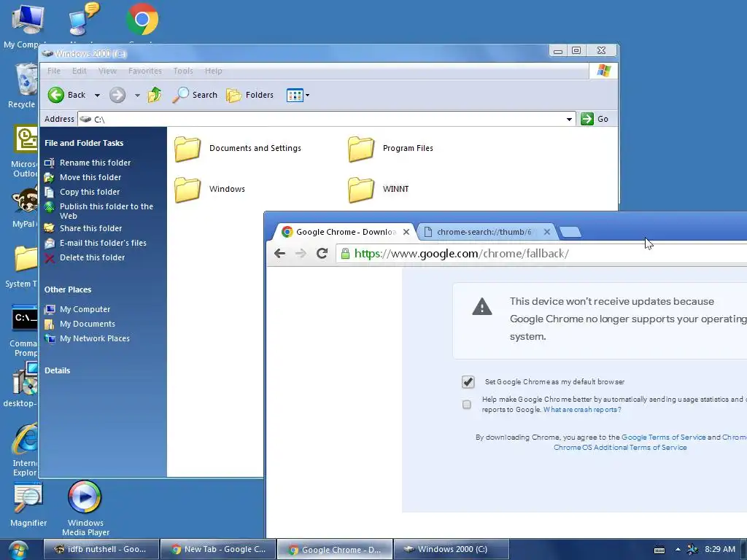Open the Views icon in Explorer toolbar
The height and width of the screenshot is (560, 747).
tap(295, 96)
